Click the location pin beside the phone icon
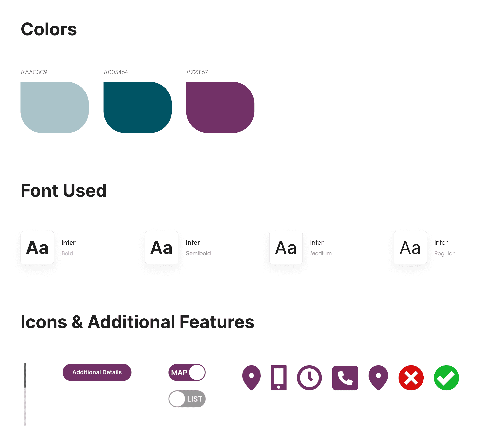The image size is (486, 448). click(x=251, y=378)
